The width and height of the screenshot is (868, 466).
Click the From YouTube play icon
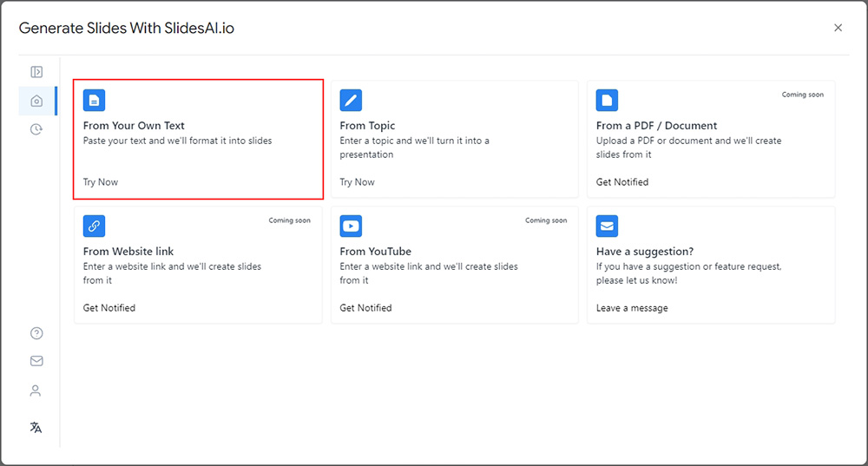[x=351, y=226]
